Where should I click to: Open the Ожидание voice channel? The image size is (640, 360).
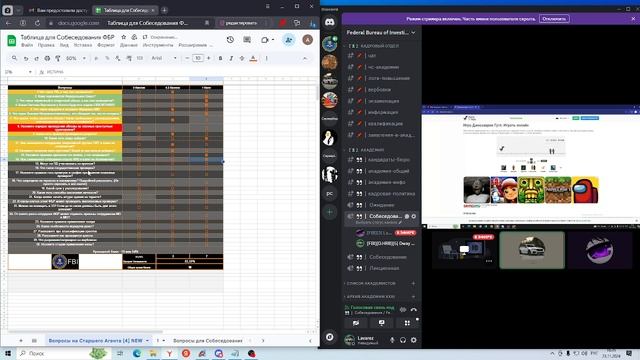381,205
